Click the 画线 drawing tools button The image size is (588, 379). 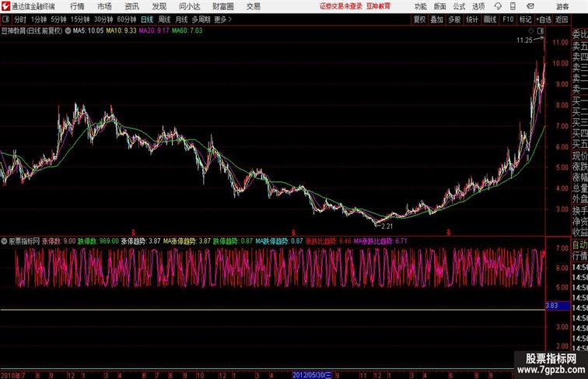pos(490,19)
